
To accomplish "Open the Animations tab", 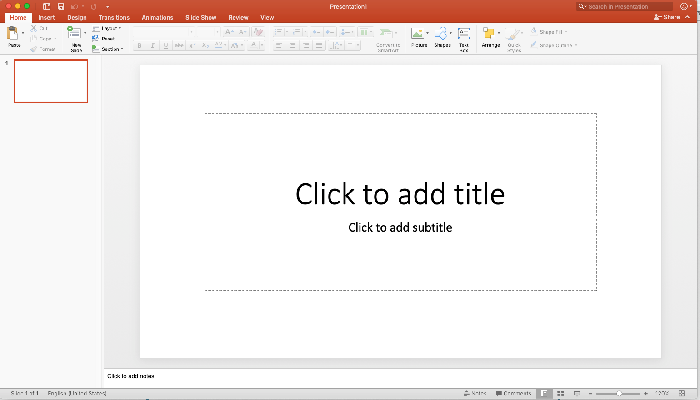I will coord(157,17).
